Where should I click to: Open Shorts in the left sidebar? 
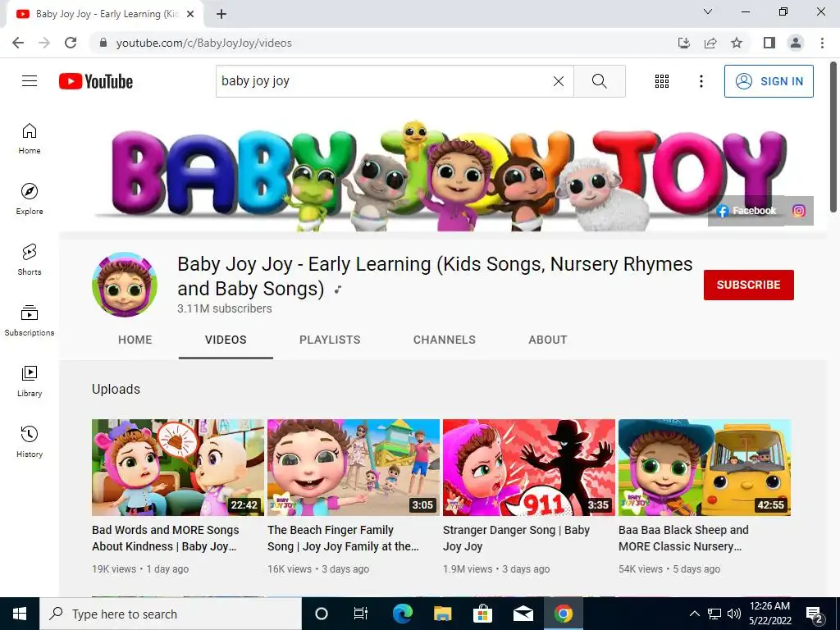30,260
